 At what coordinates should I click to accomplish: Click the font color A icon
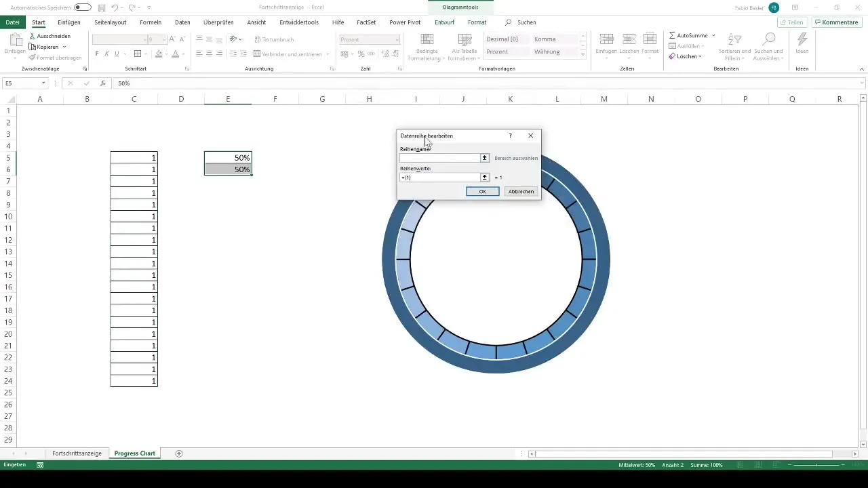coord(175,54)
